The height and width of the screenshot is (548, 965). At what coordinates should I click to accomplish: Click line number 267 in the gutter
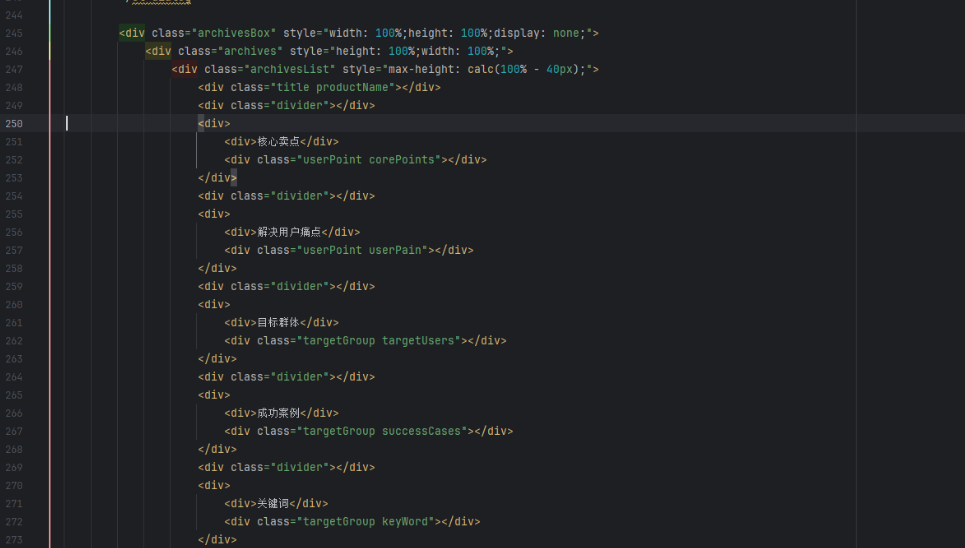[14, 432]
